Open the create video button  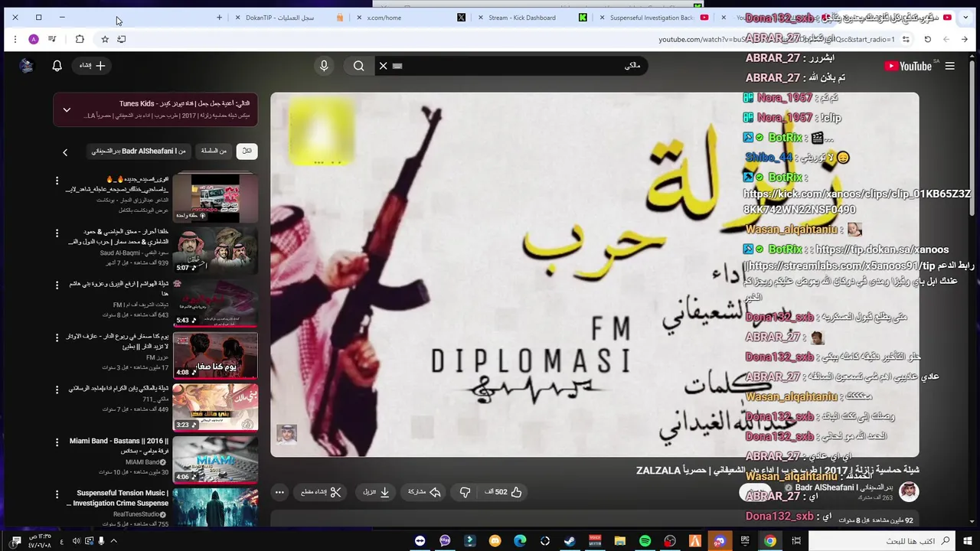[x=93, y=66]
